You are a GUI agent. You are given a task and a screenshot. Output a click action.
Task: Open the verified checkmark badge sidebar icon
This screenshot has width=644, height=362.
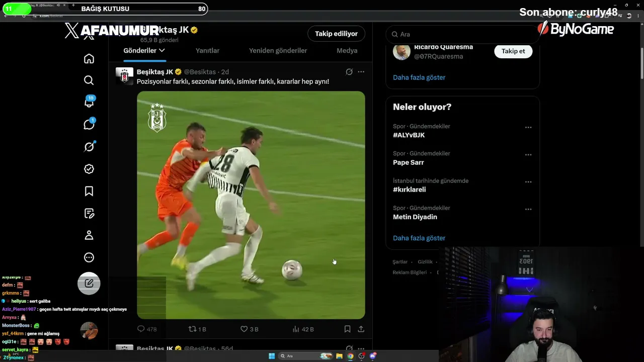click(x=89, y=169)
